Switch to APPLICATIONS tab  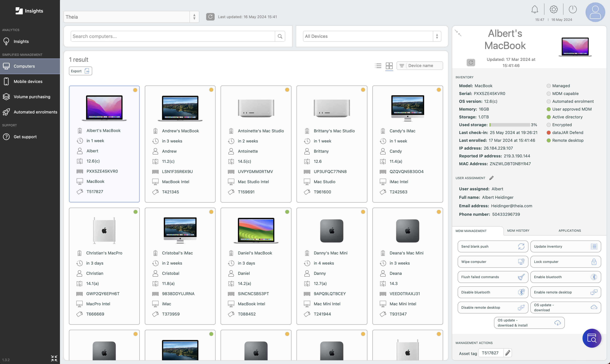point(569,231)
